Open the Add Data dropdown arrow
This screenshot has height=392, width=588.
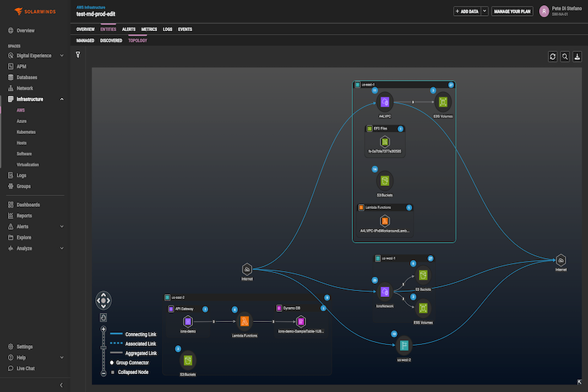[x=484, y=12]
